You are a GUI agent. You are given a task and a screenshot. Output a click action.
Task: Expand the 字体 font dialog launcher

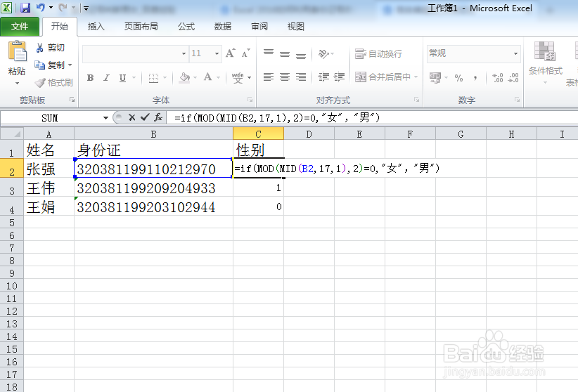tap(250, 100)
